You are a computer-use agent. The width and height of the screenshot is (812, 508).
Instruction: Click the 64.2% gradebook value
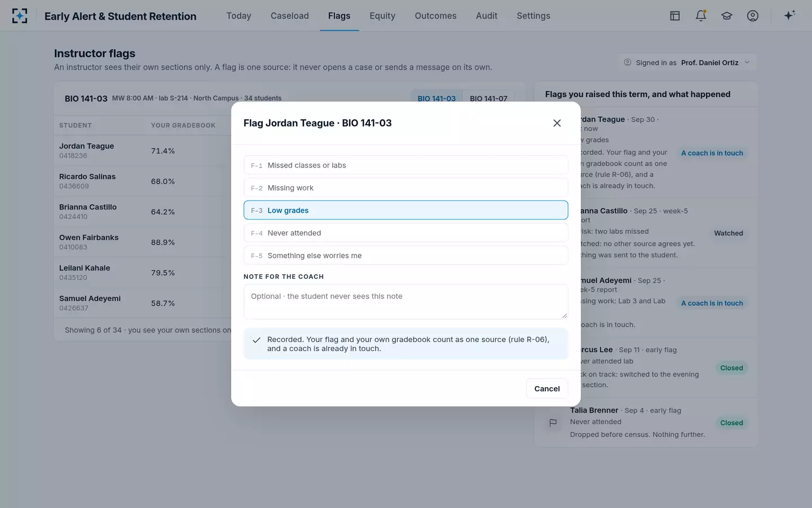pos(163,212)
